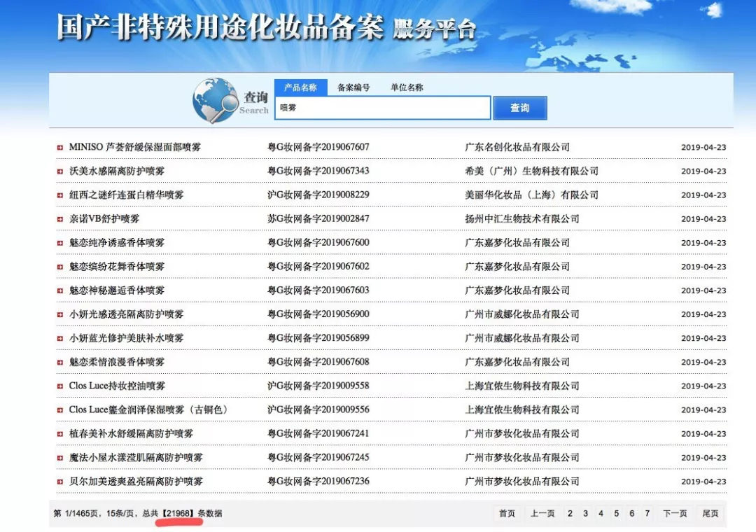Go to page 6

tap(631, 513)
